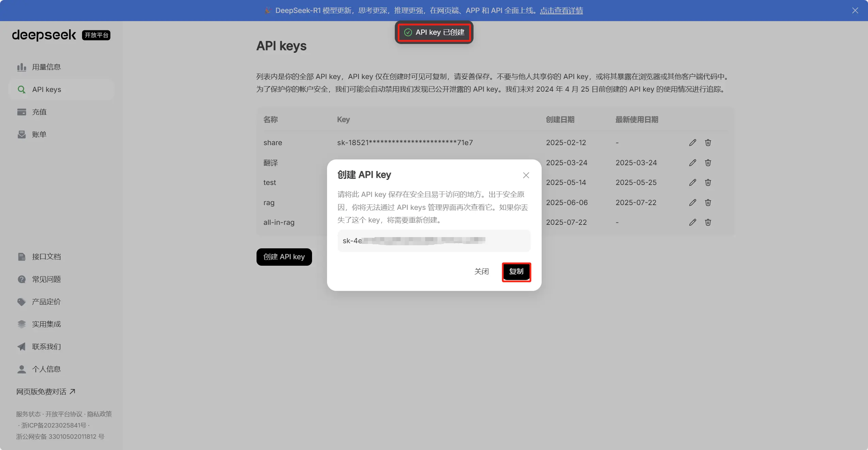Close the 创建 API key dialog
The width and height of the screenshot is (868, 450).
point(526,175)
